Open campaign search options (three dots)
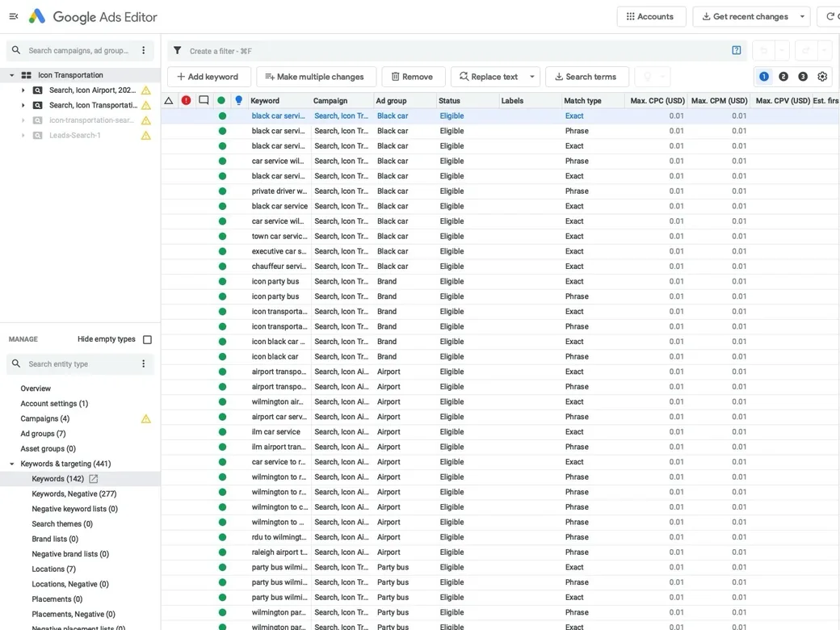 tap(143, 50)
